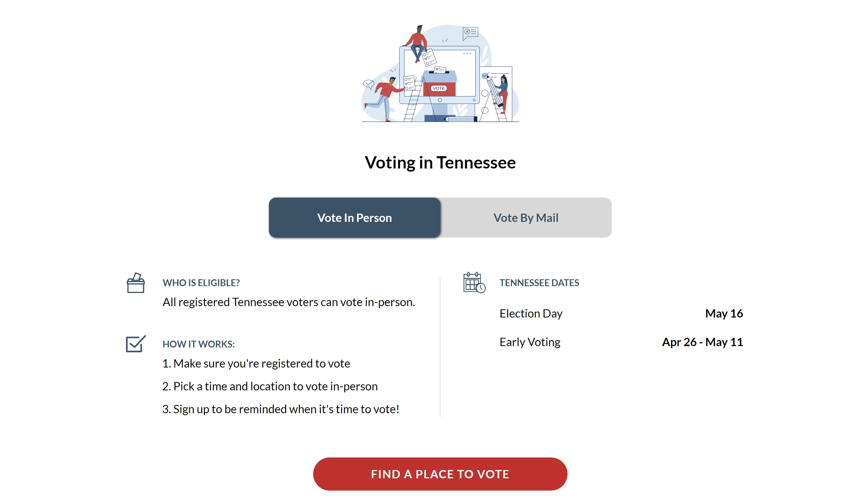Click the voting illustration at top
Image resolution: width=865 pixels, height=504 pixels.
click(441, 73)
